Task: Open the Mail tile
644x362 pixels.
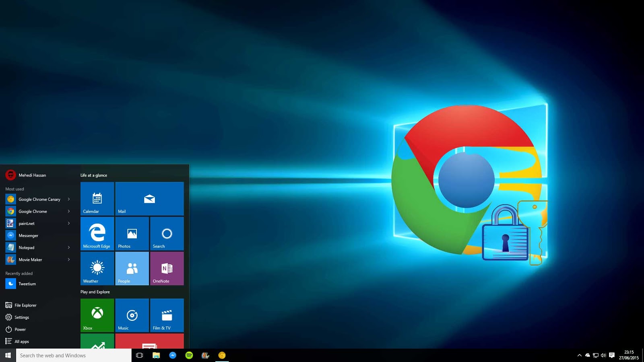Action: point(149,199)
